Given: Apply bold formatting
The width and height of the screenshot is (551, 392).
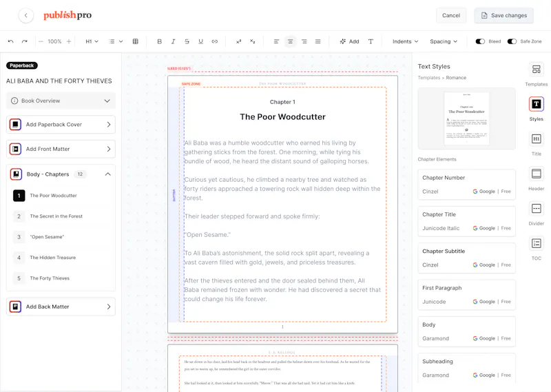Looking at the screenshot, I should tap(159, 41).
